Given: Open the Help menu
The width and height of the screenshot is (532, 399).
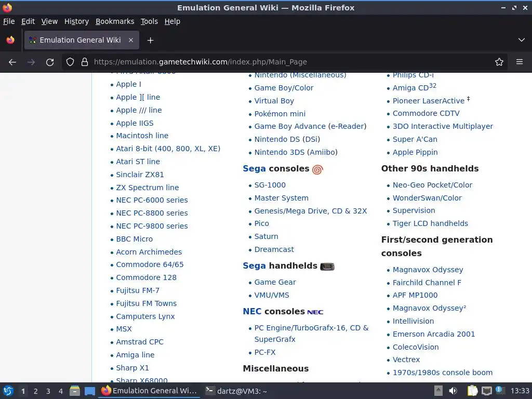Looking at the screenshot, I should tap(172, 21).
